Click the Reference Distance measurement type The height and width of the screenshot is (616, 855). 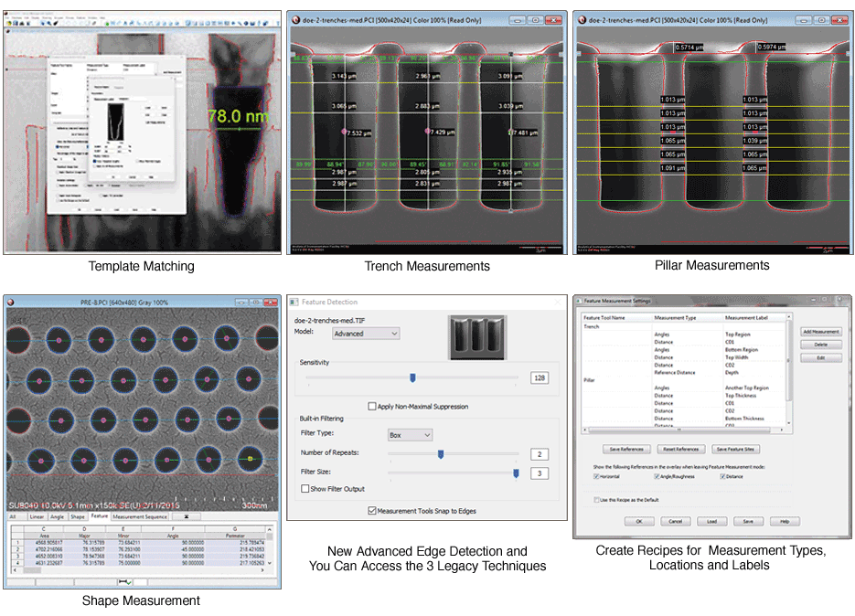(675, 372)
